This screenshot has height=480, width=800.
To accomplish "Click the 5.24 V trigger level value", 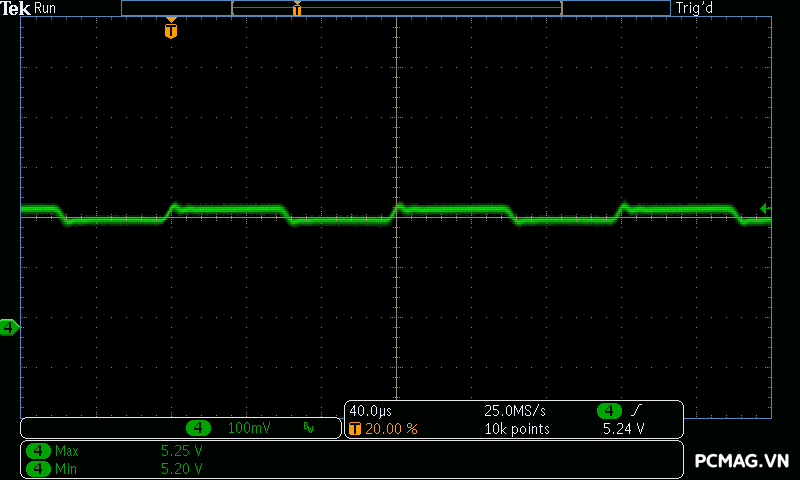I will point(623,428).
